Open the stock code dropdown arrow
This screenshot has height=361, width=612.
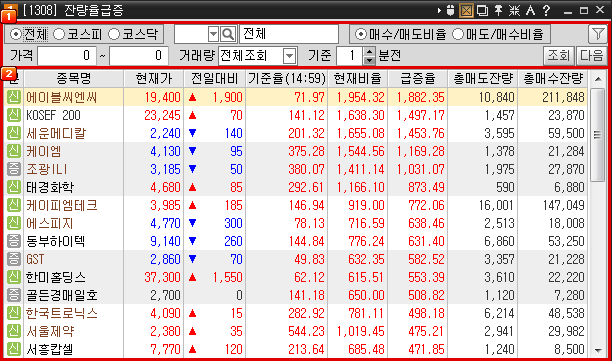[x=213, y=34]
